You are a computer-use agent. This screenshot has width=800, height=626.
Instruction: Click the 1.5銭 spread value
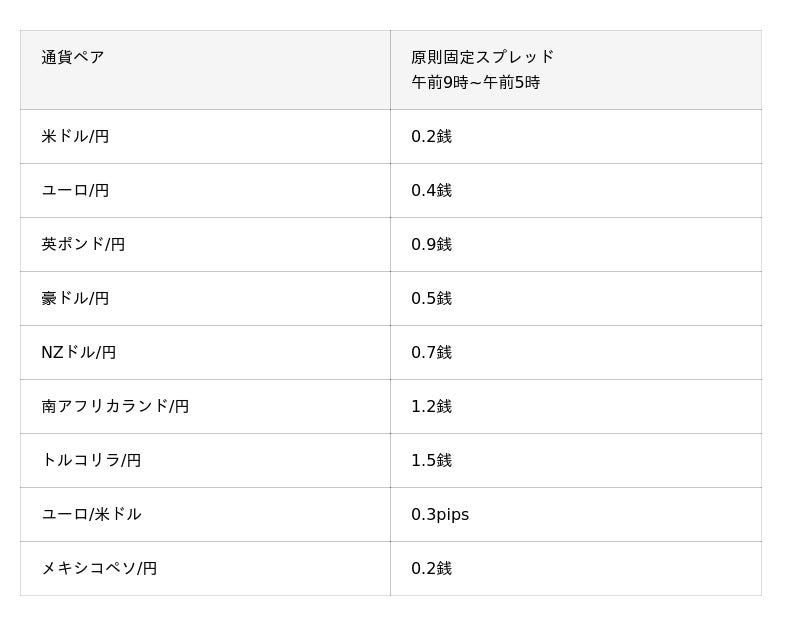[431, 461]
